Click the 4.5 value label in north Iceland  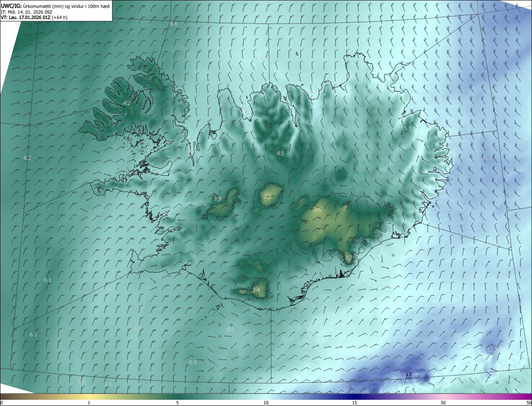coord(281,153)
